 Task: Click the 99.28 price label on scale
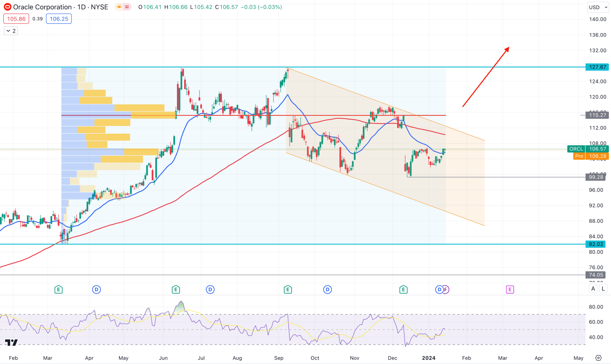click(x=595, y=177)
